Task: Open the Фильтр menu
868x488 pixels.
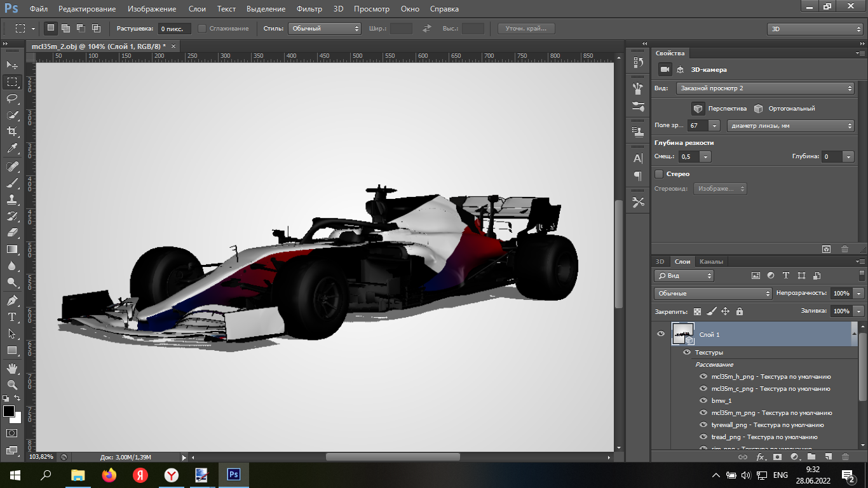Action: click(309, 9)
